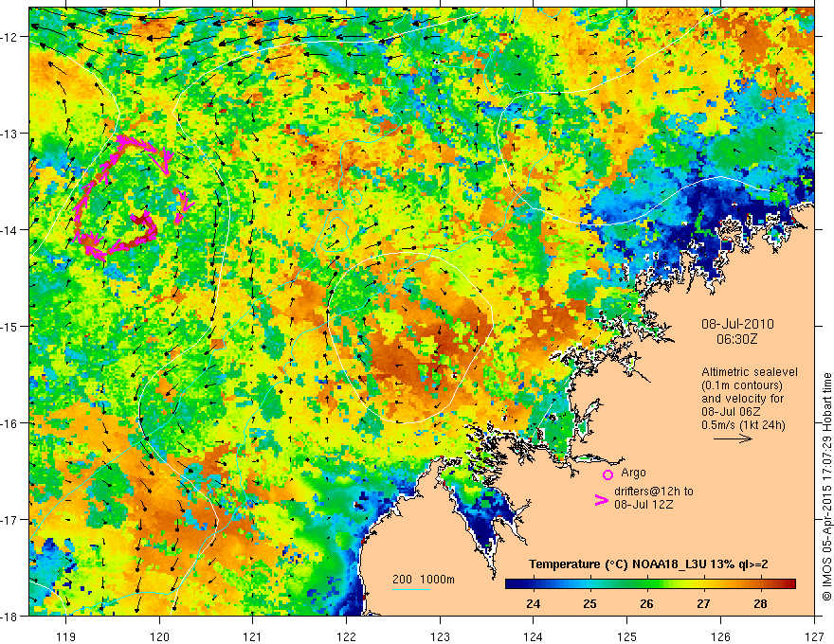
Task: Click color bar tick label 28
Action: tap(761, 604)
